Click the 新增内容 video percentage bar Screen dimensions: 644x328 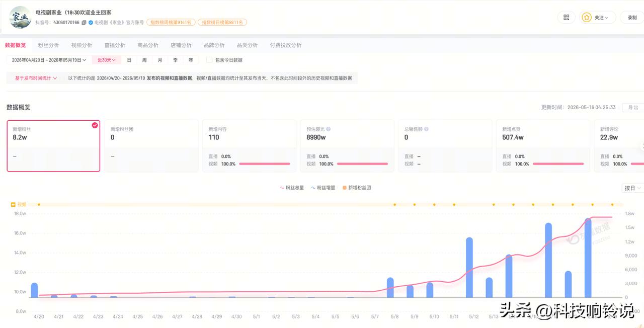265,164
